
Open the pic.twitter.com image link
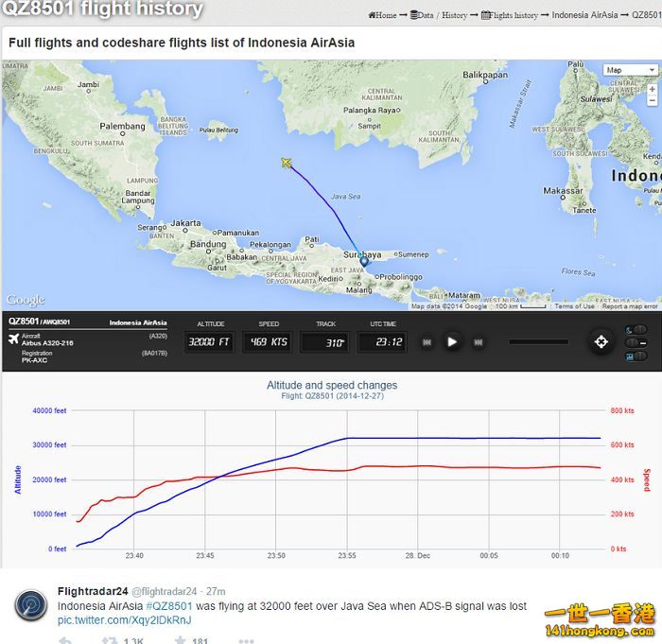124,620
